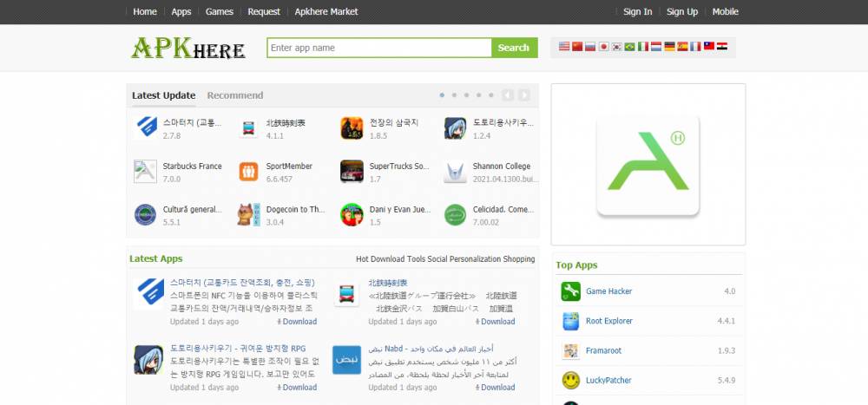This screenshot has height=405, width=868.
Task: Open the Framaroot app icon
Action: [x=571, y=350]
